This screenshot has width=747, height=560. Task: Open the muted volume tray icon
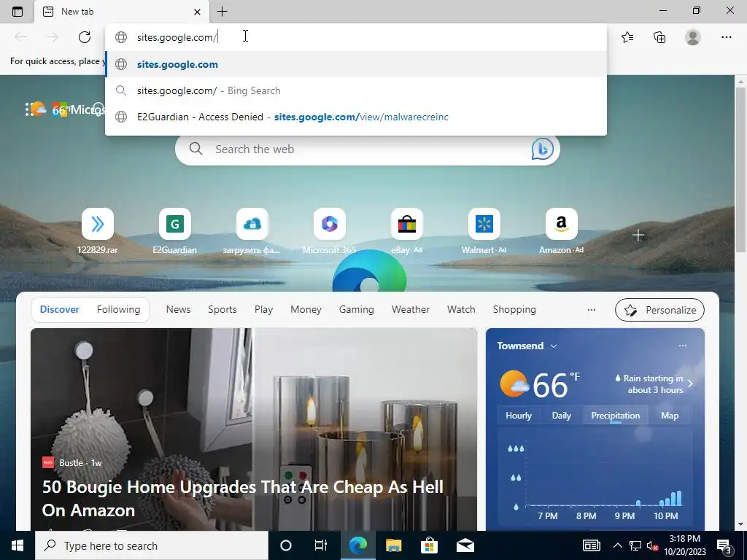[x=651, y=546]
